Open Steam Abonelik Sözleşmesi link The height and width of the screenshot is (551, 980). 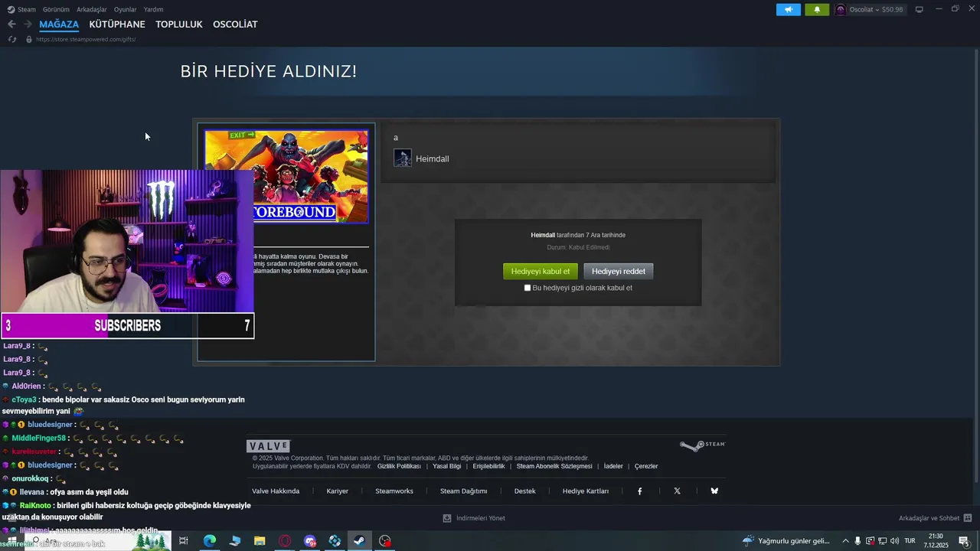tap(554, 466)
